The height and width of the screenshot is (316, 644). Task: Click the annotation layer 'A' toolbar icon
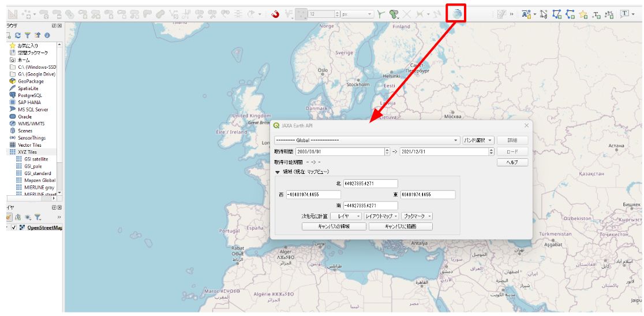[526, 14]
